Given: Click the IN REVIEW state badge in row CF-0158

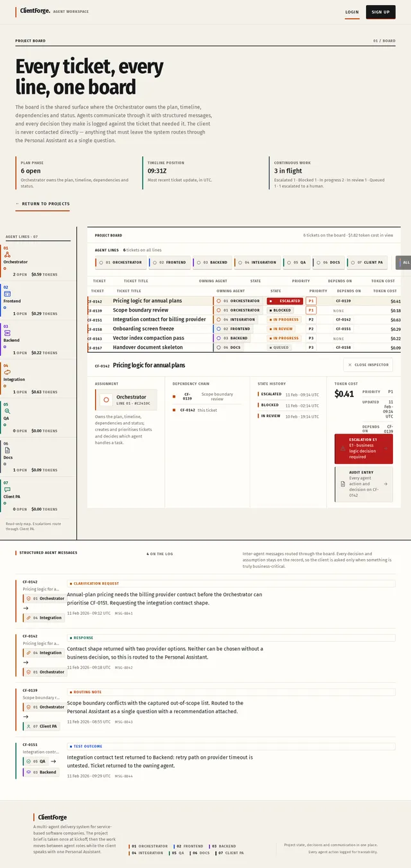Looking at the screenshot, I should coord(282,329).
